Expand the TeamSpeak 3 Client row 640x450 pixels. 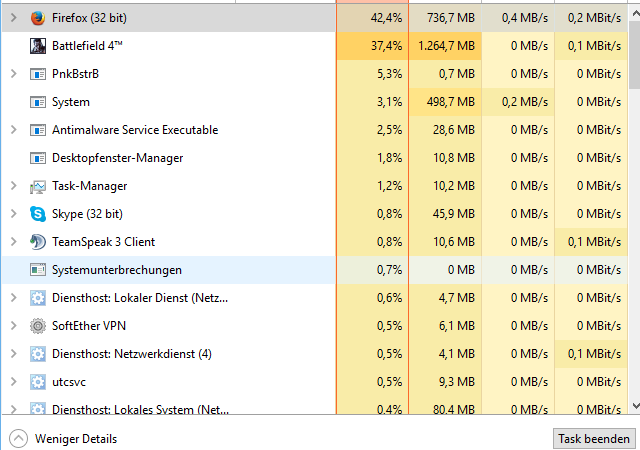point(13,242)
